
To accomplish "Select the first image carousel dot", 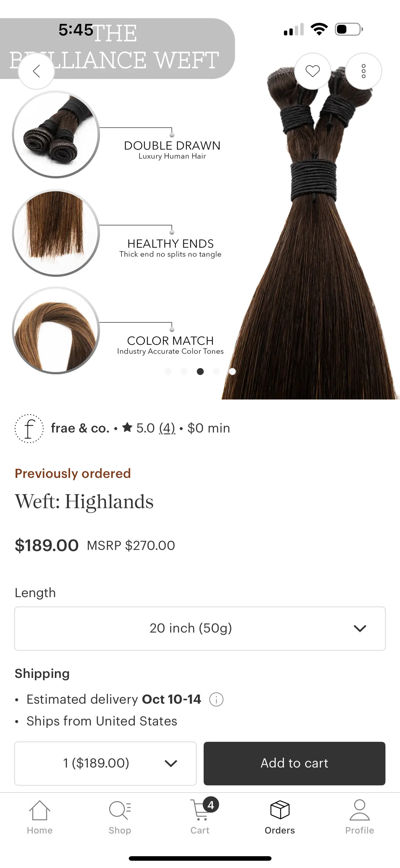I will click(168, 371).
